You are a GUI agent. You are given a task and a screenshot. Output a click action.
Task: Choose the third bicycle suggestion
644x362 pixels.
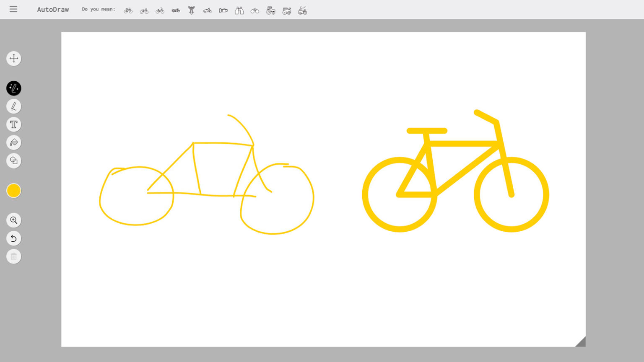(x=160, y=10)
